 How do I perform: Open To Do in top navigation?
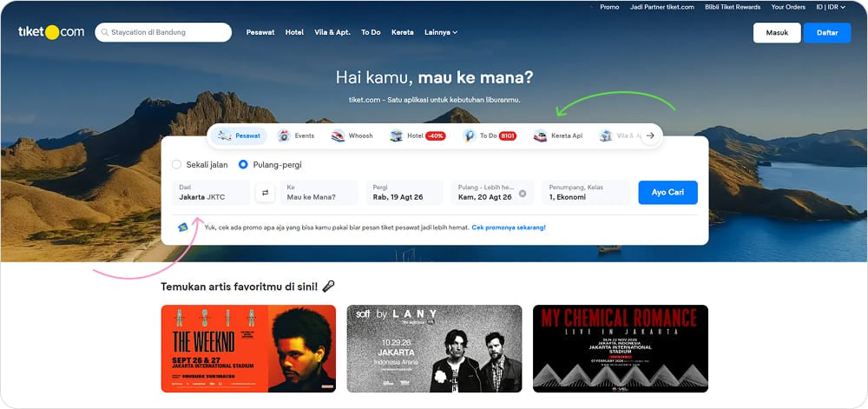point(371,32)
